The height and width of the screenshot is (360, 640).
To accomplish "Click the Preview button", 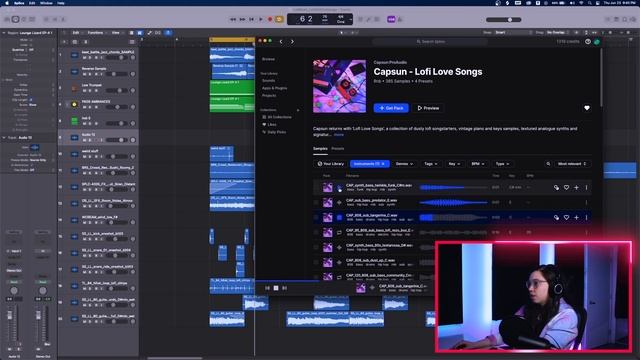I will pyautogui.click(x=428, y=108).
